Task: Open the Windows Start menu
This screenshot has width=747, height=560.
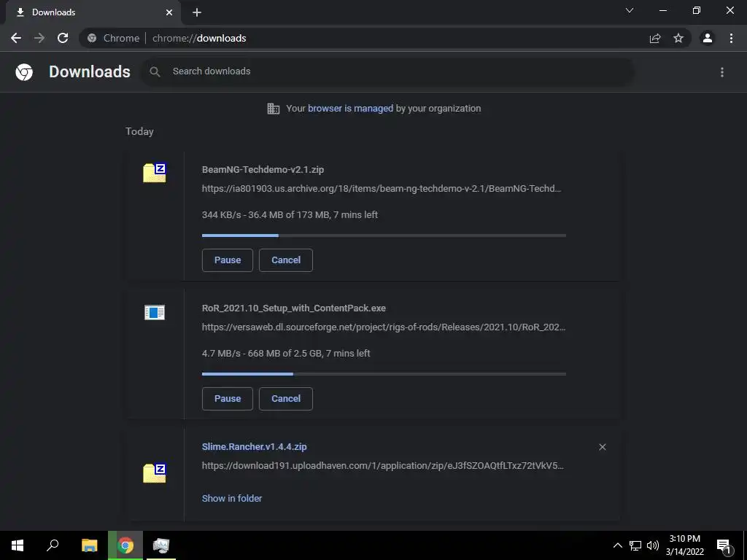Action: click(18, 545)
